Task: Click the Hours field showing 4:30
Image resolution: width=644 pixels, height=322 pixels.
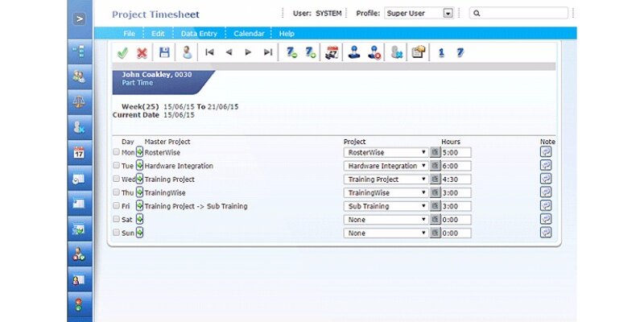Action: [456, 180]
